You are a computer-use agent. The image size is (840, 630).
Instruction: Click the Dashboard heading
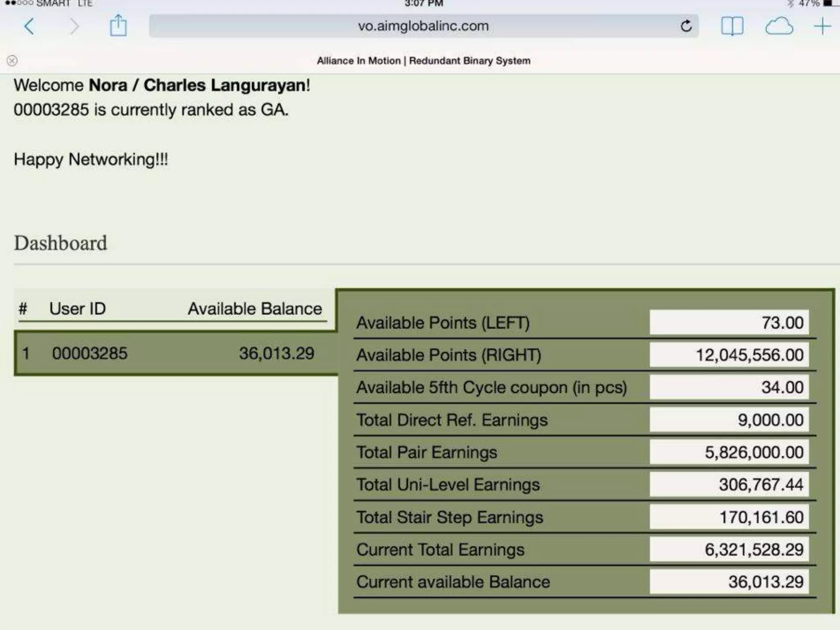[x=61, y=243]
